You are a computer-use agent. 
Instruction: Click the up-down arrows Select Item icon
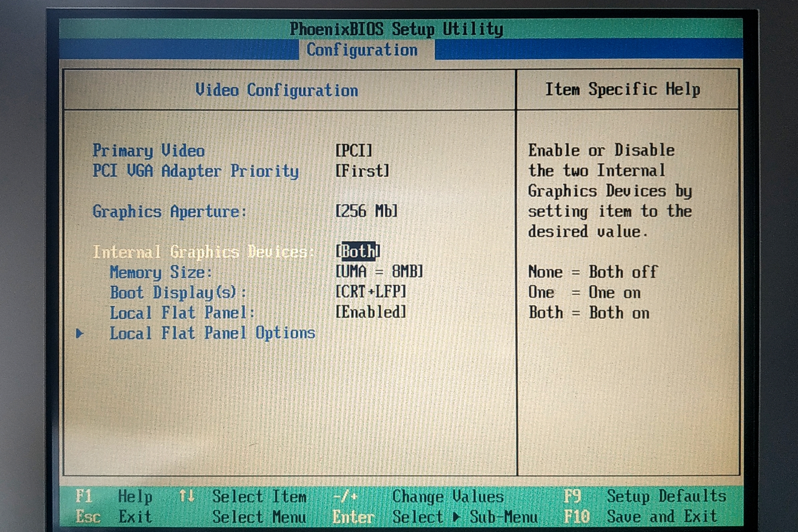pos(186,496)
